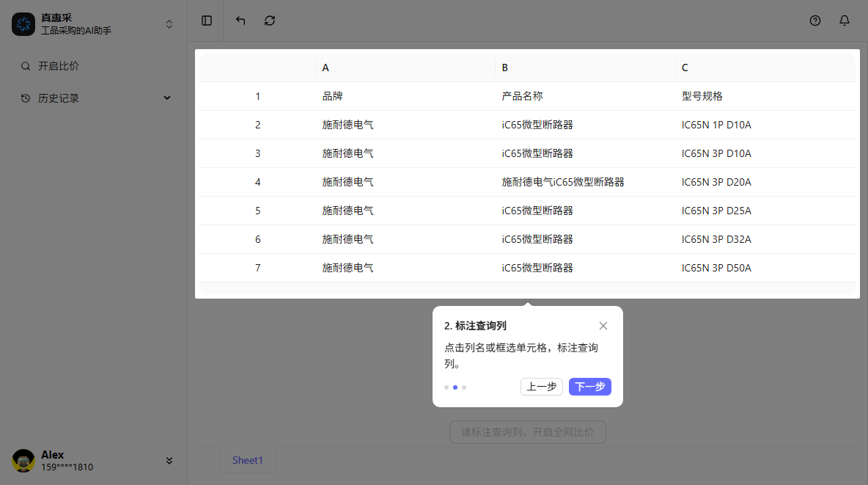Click the 真惠采 app logo
Viewport: 868px width, 485px height.
23,24
